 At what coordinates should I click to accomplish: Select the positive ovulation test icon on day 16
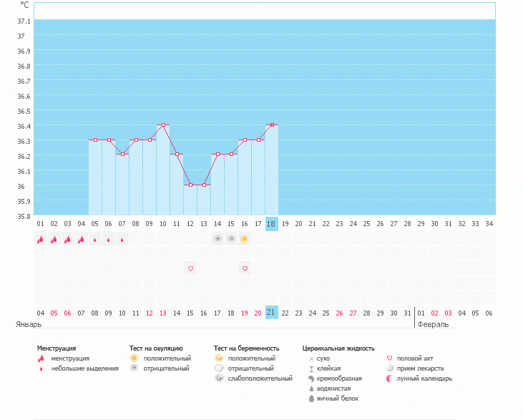pyautogui.click(x=245, y=239)
